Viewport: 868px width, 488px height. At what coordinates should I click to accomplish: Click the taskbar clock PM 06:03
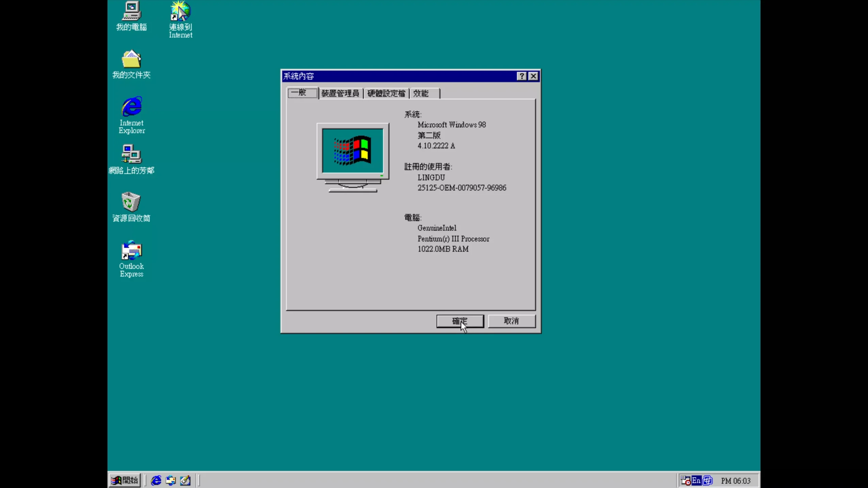[735, 481]
